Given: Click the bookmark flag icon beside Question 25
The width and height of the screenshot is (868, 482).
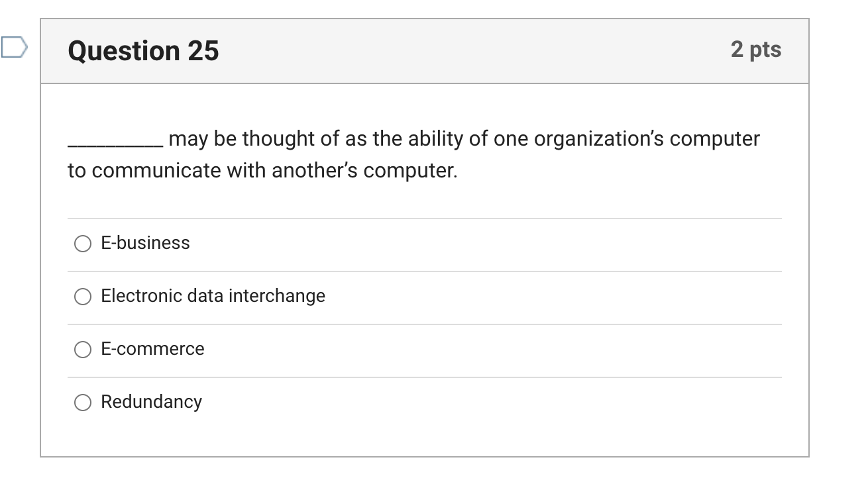Looking at the screenshot, I should 12,46.
